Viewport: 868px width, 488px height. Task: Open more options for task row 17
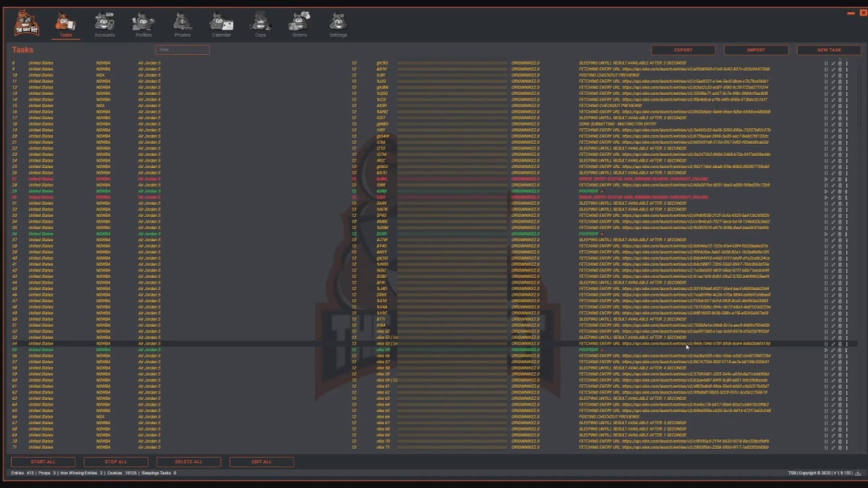(x=847, y=118)
